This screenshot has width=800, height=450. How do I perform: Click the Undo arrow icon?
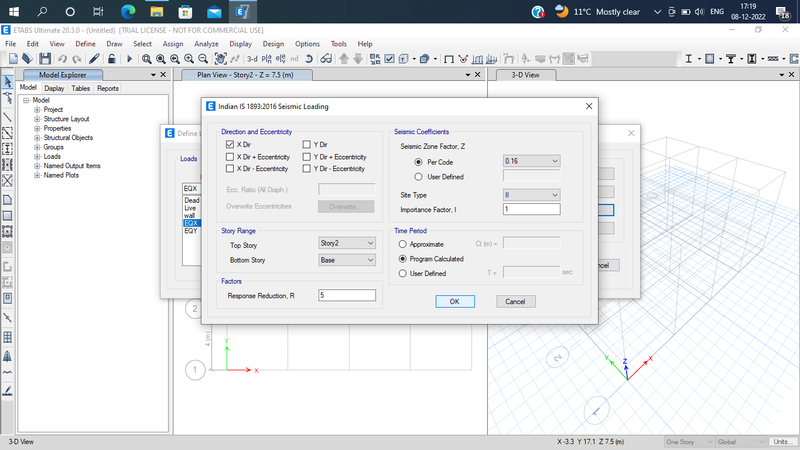[x=62, y=59]
